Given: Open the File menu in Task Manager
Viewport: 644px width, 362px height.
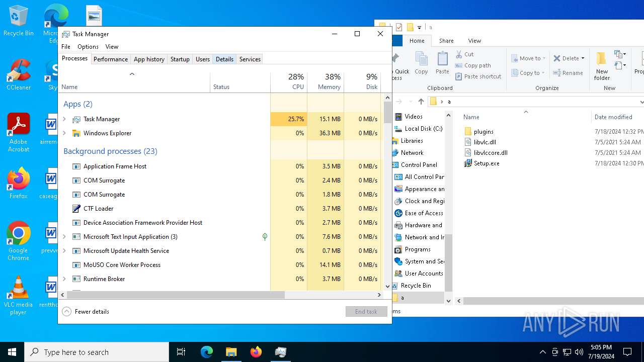Looking at the screenshot, I should pos(66,47).
